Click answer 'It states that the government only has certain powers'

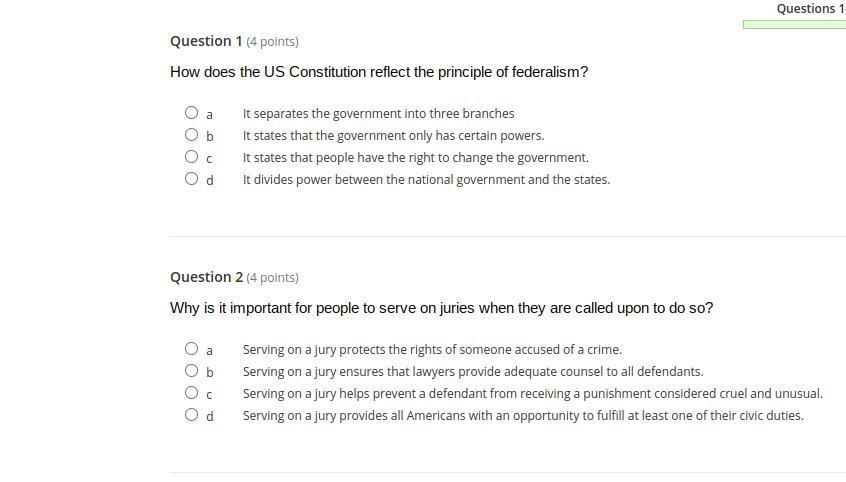click(393, 135)
